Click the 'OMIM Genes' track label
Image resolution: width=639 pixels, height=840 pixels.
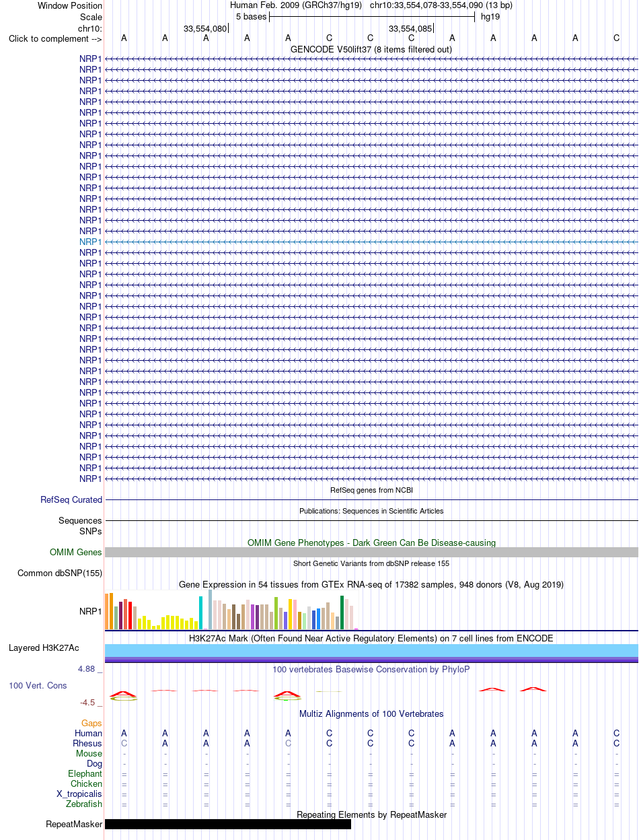pos(76,553)
